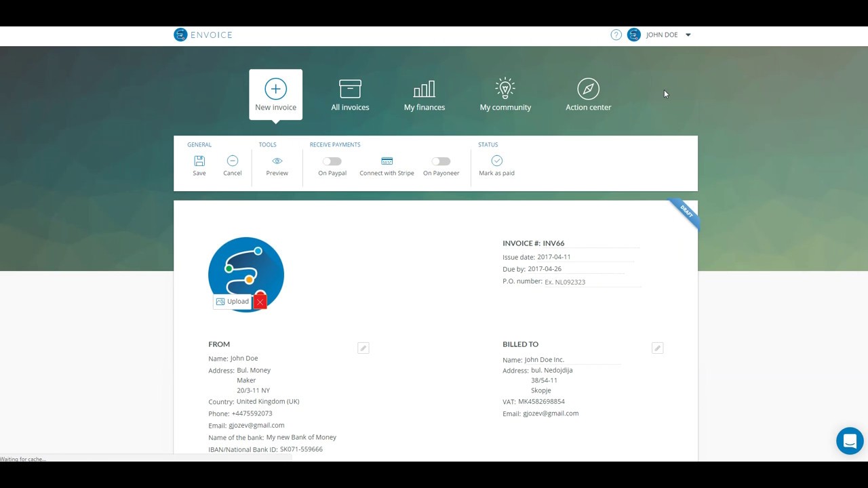Toggle the On Paypal switch
Viewport: 868px width, 488px height.
tap(332, 161)
